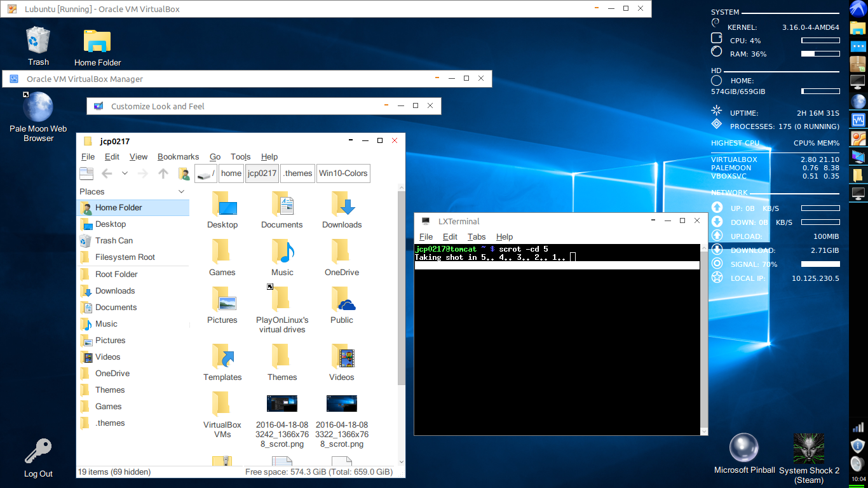Select Videos bookmark in Places sidebar
Screen dimensions: 868x488
click(x=133, y=357)
